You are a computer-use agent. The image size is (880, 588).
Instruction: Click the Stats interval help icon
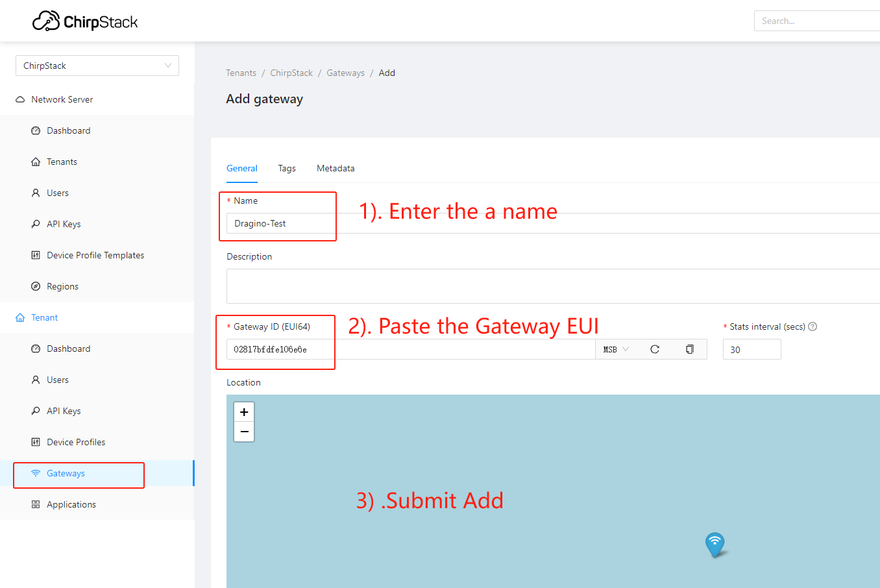[813, 326]
